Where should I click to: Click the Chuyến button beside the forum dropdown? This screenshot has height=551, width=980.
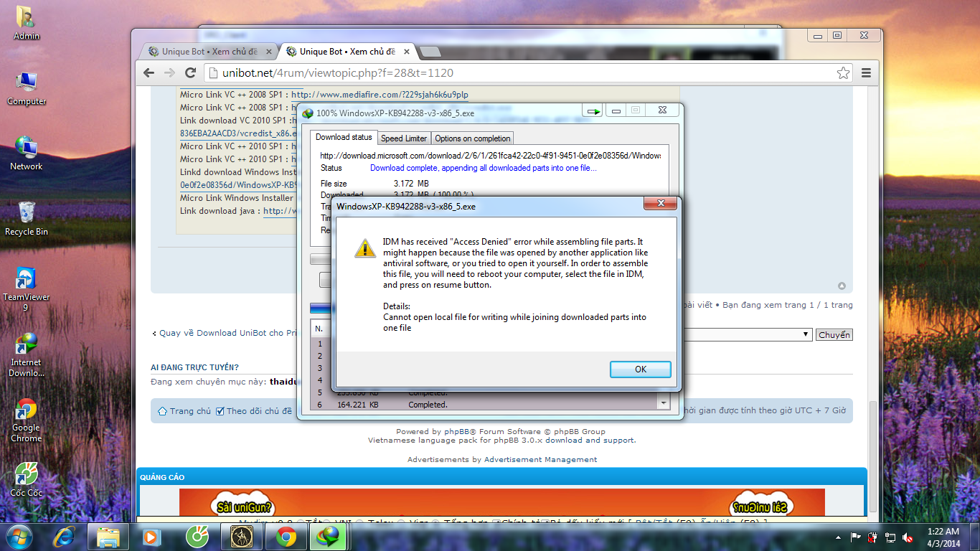[x=834, y=335]
